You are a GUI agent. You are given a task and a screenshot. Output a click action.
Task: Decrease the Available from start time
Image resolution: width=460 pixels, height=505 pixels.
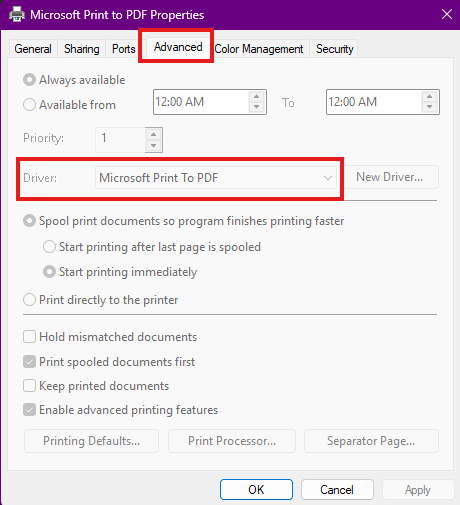point(256,107)
